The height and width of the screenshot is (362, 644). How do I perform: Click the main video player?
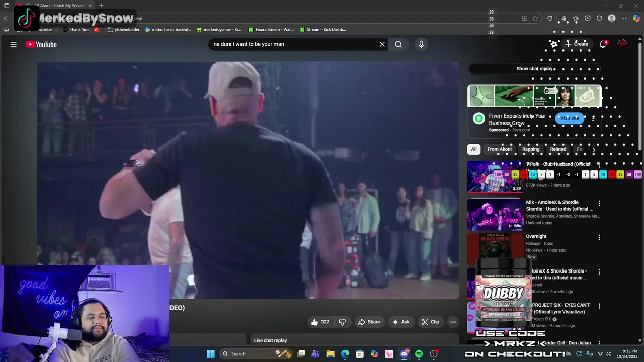[x=248, y=180]
